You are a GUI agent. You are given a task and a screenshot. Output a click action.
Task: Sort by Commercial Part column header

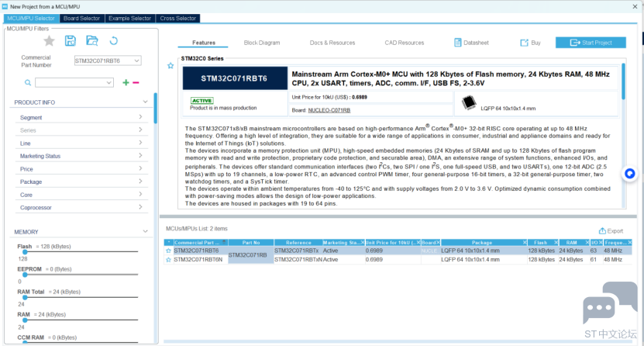[200, 243]
